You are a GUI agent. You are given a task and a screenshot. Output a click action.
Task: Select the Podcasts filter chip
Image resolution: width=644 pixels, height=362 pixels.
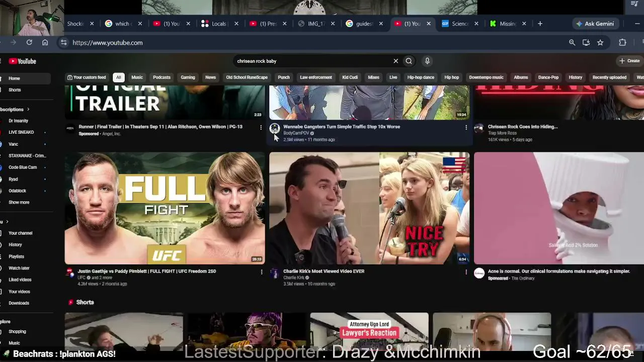click(162, 77)
